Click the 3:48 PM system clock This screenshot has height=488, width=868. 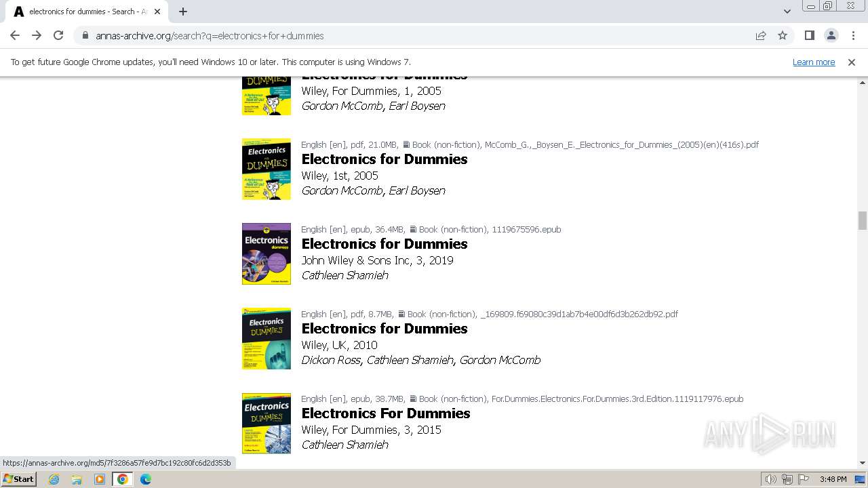(x=833, y=479)
